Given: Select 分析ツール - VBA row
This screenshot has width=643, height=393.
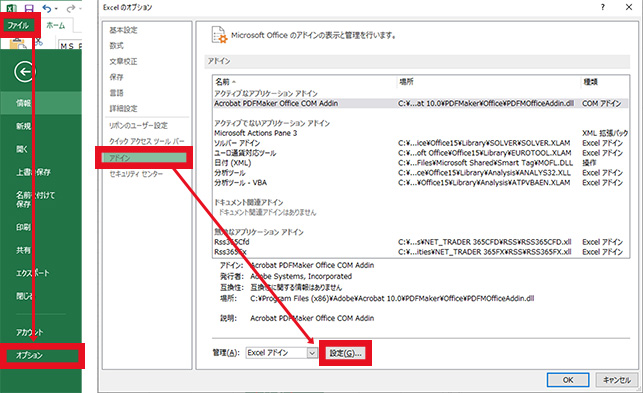Looking at the screenshot, I should pos(421,183).
